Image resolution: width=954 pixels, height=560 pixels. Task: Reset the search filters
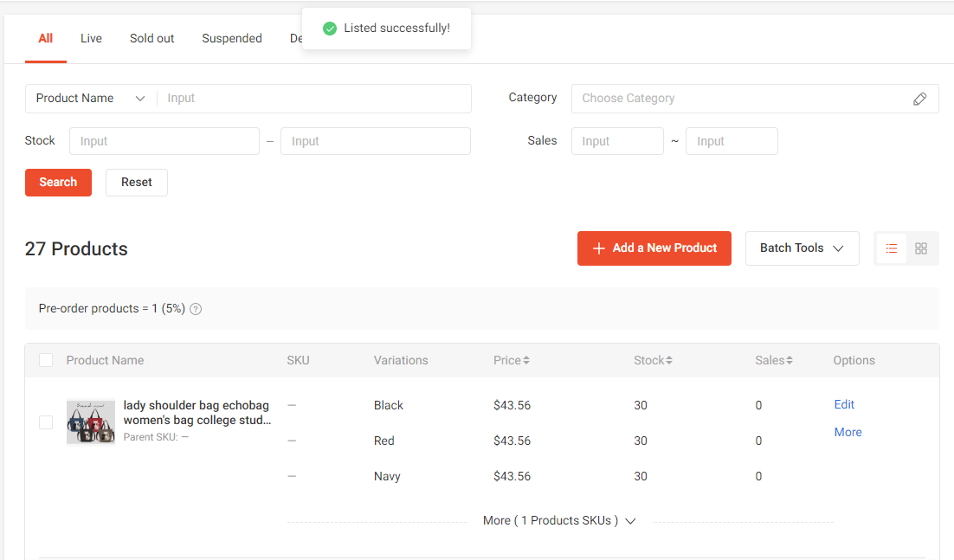click(x=137, y=183)
